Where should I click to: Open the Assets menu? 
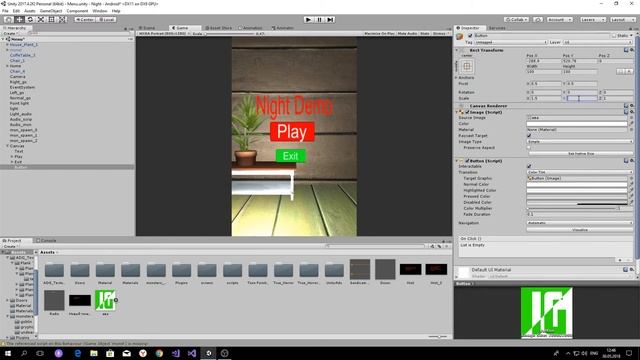click(x=30, y=11)
